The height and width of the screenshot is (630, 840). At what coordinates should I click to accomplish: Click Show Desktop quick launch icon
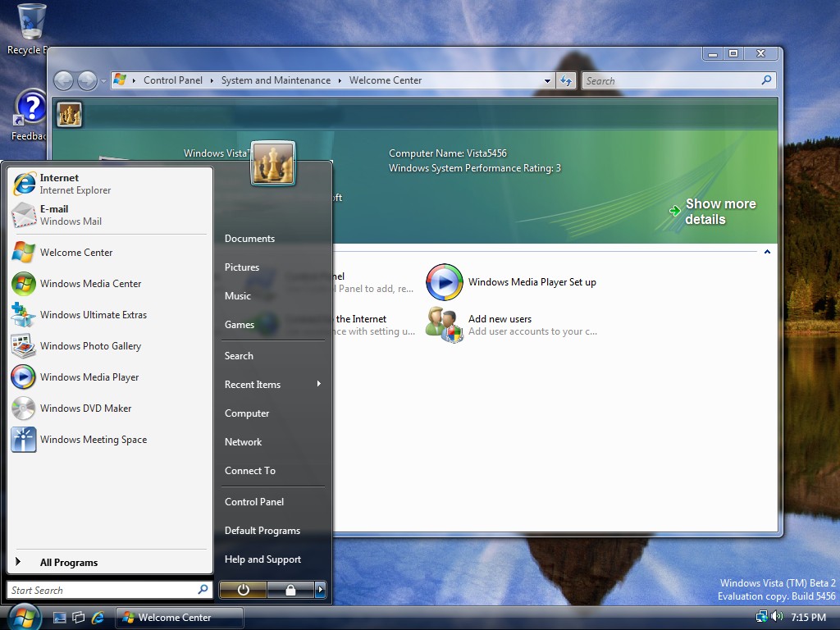[x=59, y=617]
